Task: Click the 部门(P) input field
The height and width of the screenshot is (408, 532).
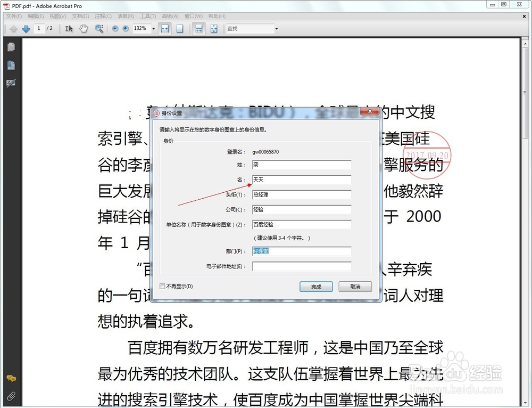Action: (302, 251)
